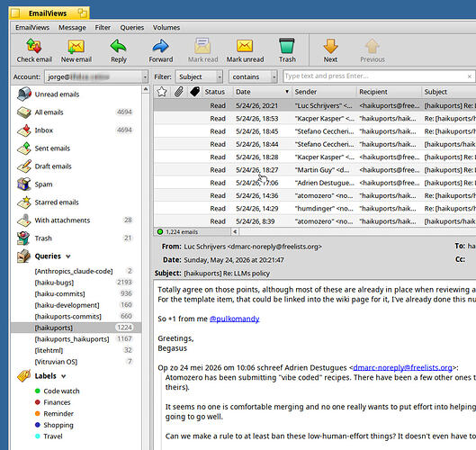Open the Account selector dropdown
This screenshot has width=476, height=450.
pos(96,76)
